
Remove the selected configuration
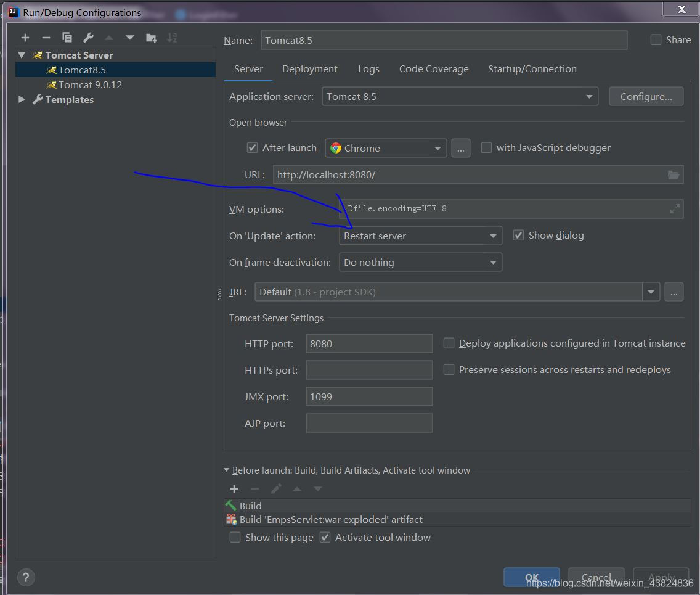46,38
